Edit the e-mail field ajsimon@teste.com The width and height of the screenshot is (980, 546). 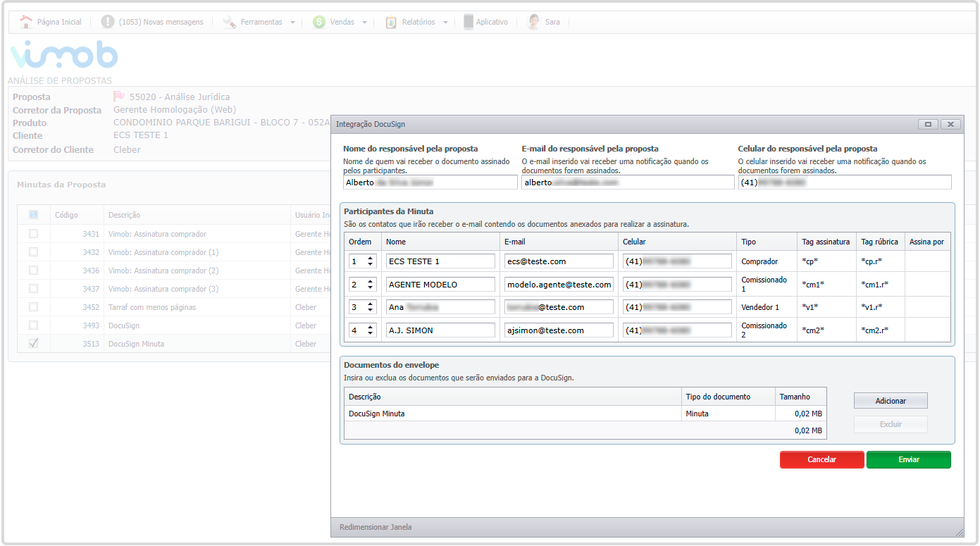coord(559,330)
